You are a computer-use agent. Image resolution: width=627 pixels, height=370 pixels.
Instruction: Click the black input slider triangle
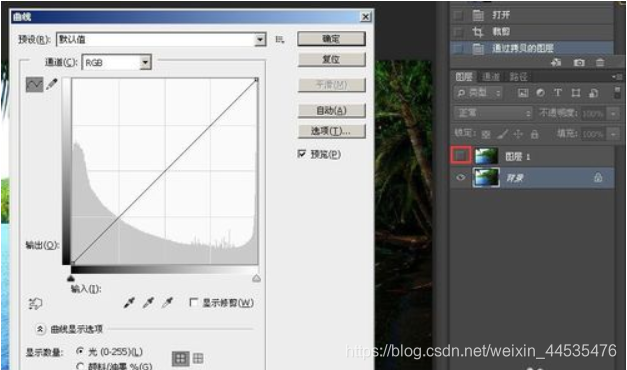(x=71, y=278)
